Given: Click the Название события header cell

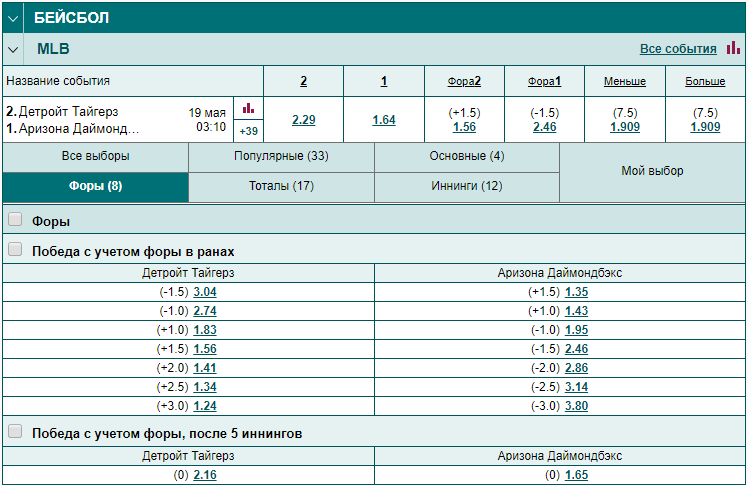Looking at the screenshot, I should click(133, 81).
